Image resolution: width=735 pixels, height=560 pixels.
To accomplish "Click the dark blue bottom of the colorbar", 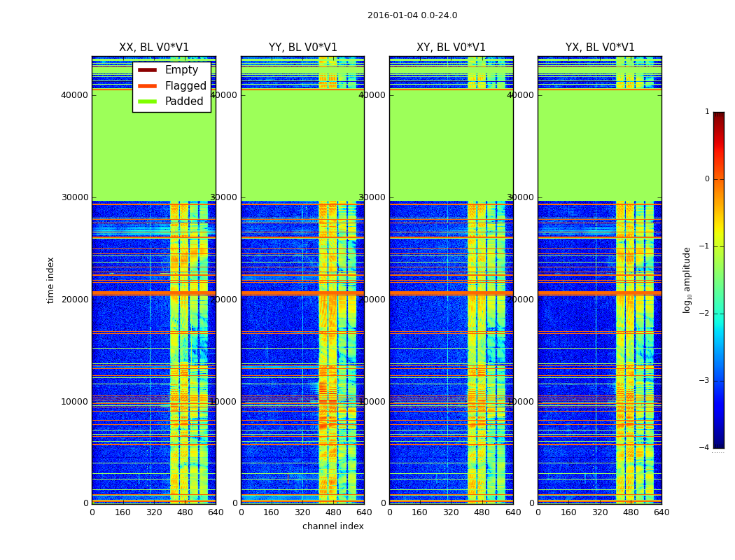I will coord(719,442).
